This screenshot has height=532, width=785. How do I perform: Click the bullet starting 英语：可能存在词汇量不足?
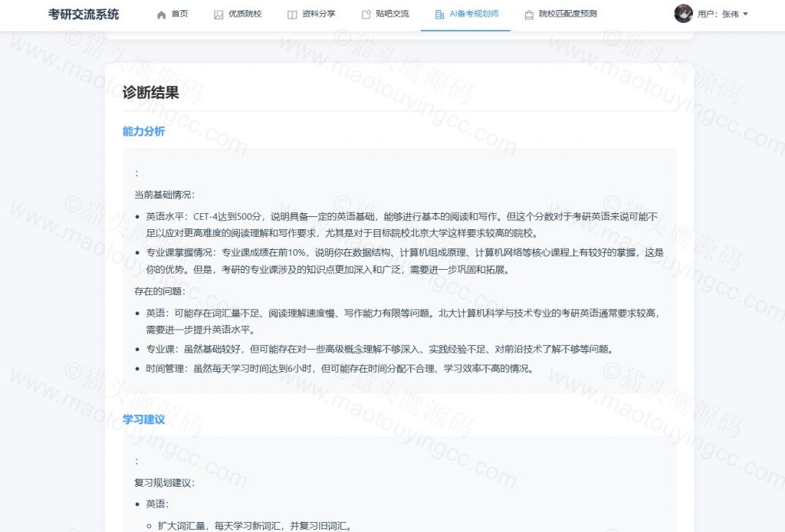coord(403,321)
